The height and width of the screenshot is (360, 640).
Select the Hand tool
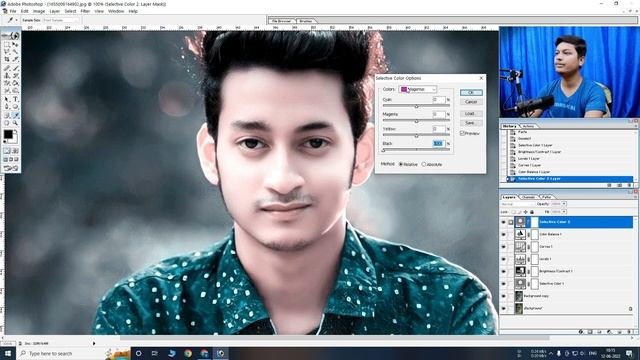coord(7,123)
